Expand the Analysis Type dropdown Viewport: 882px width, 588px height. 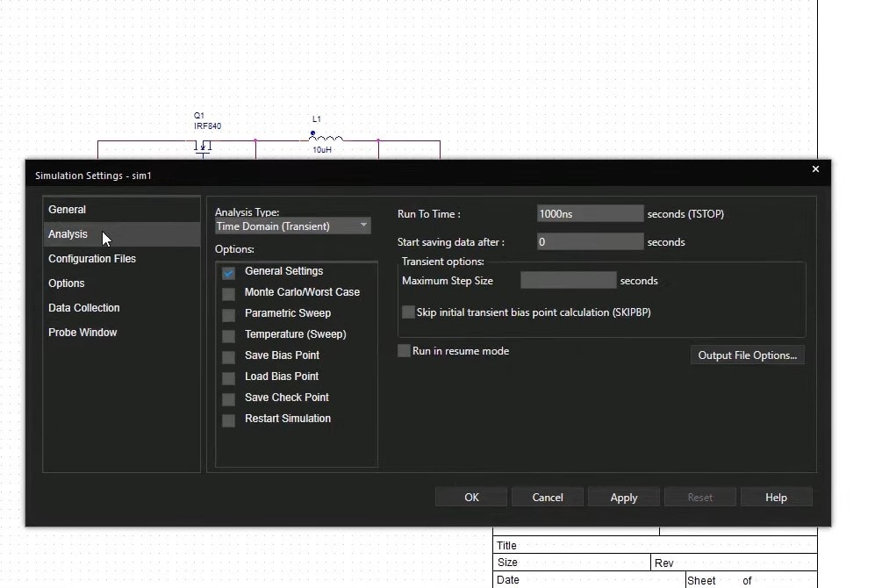[x=292, y=226]
